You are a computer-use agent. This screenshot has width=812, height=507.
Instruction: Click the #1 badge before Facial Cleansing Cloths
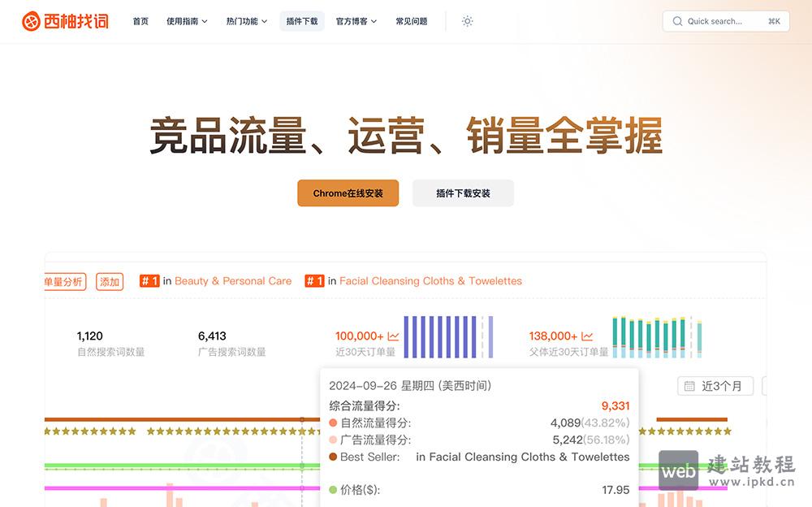tap(314, 281)
